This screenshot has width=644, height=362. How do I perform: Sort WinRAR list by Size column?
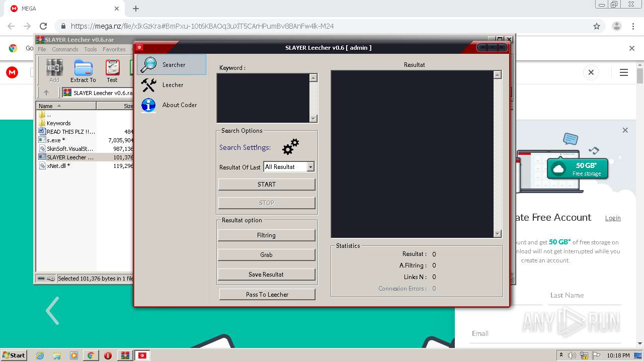pos(116,106)
